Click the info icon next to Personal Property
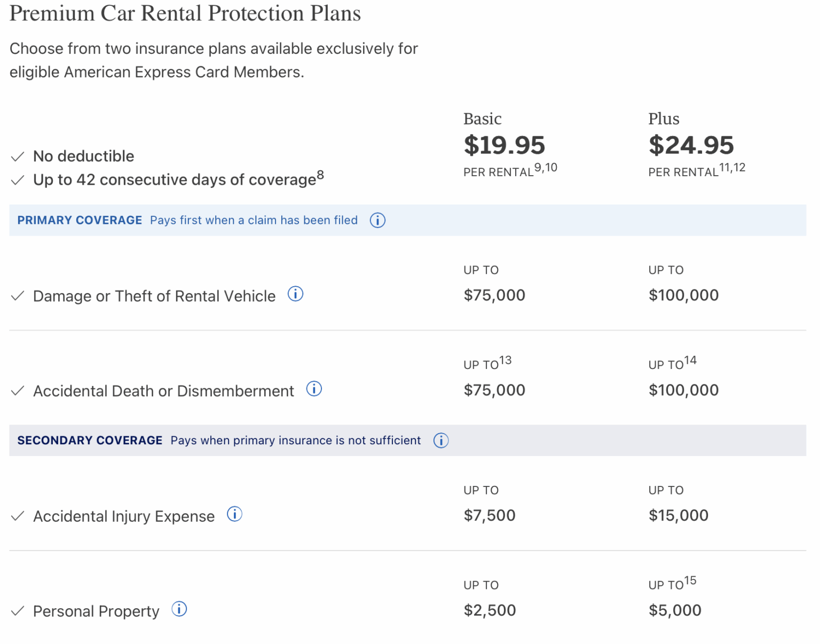Image resolution: width=820 pixels, height=644 pixels. coord(180,609)
